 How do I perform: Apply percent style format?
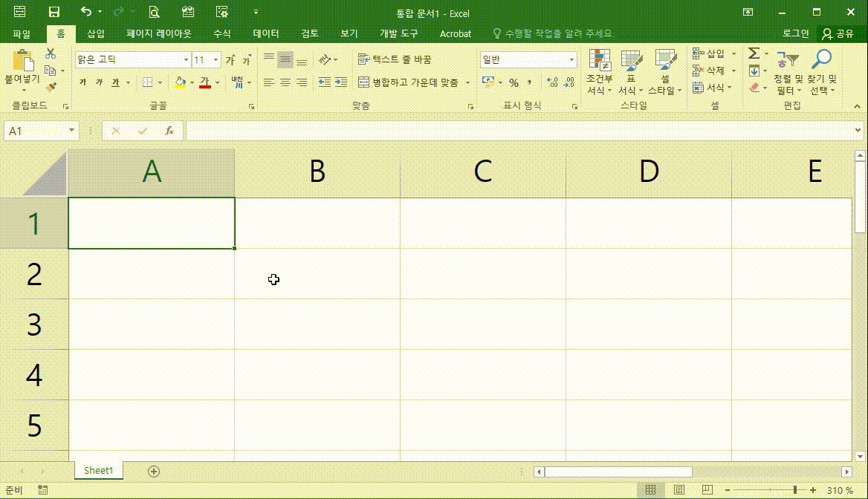click(x=514, y=82)
